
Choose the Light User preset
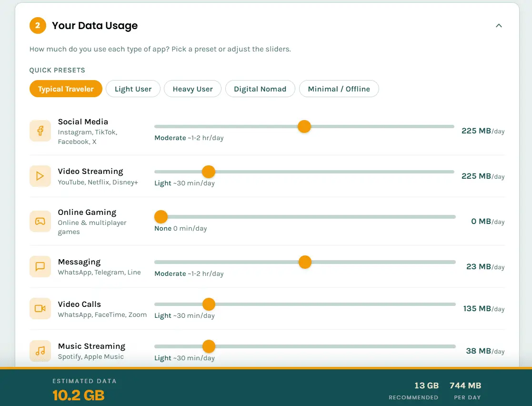[x=133, y=89]
